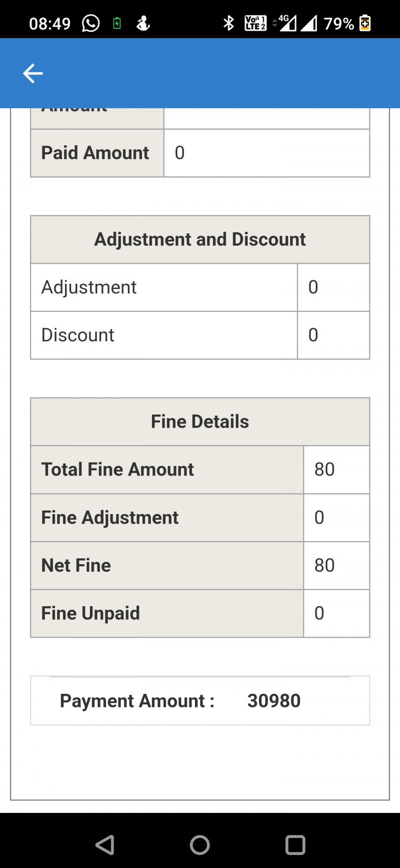400x868 pixels.
Task: Open recent apps with square button
Action: point(295,845)
